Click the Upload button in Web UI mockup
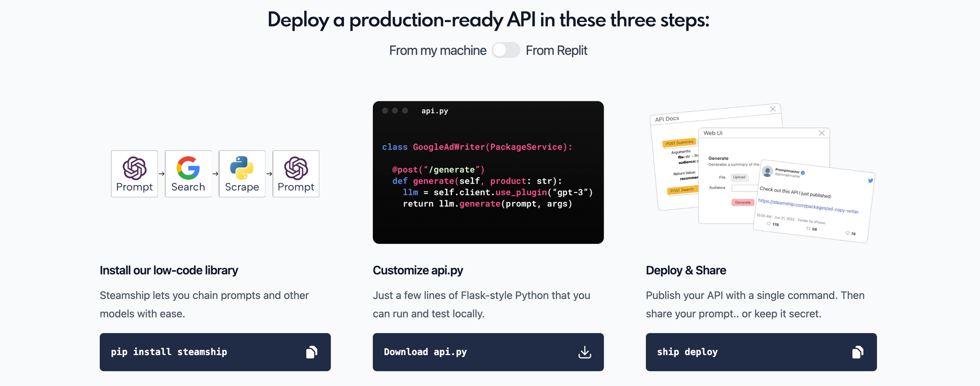The height and width of the screenshot is (386, 980). click(x=739, y=177)
